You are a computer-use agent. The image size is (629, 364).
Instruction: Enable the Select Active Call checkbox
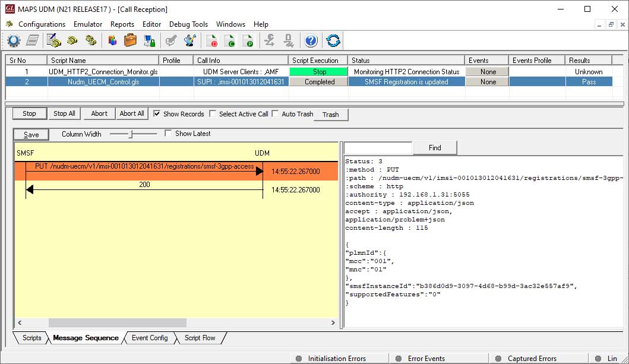(213, 114)
